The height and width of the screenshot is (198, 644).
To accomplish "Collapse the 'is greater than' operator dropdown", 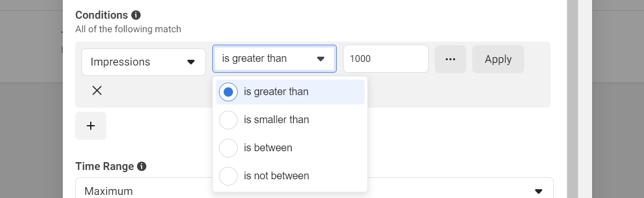I will pos(275,59).
